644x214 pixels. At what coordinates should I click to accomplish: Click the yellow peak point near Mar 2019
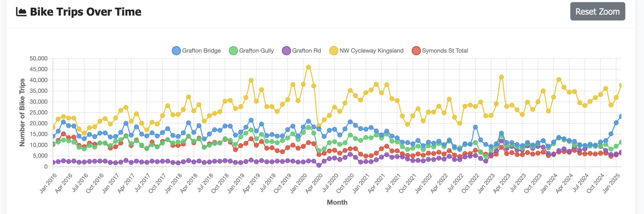[x=251, y=80]
